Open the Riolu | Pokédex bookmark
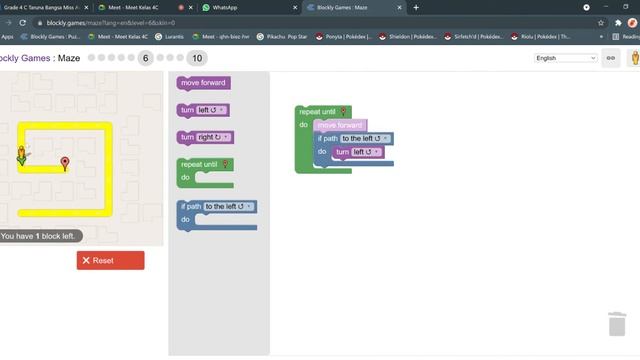This screenshot has width=640, height=360. [x=540, y=37]
